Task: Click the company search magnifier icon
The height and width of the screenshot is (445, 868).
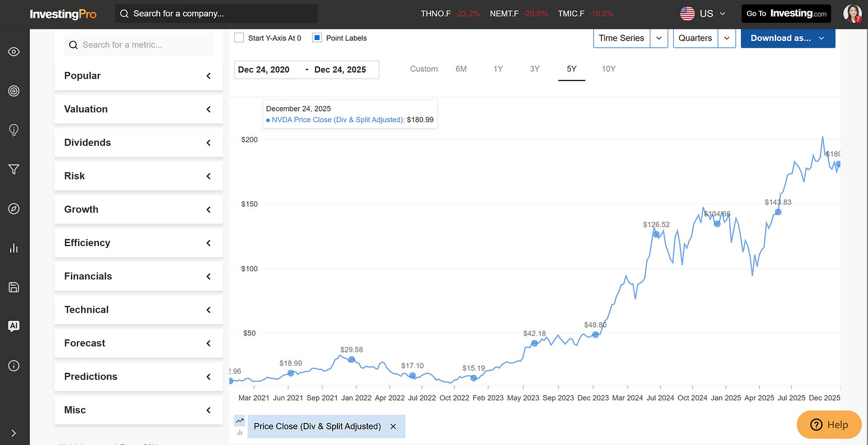Action: pos(124,13)
